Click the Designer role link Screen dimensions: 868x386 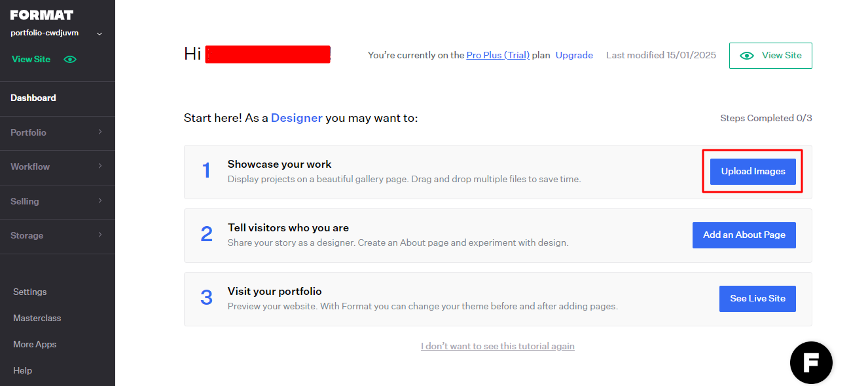click(x=297, y=118)
